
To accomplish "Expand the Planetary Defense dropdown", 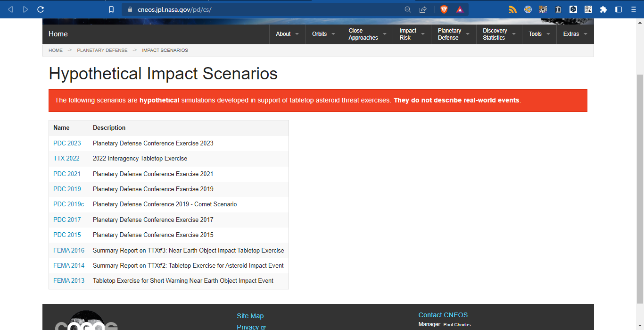I will click(x=454, y=34).
